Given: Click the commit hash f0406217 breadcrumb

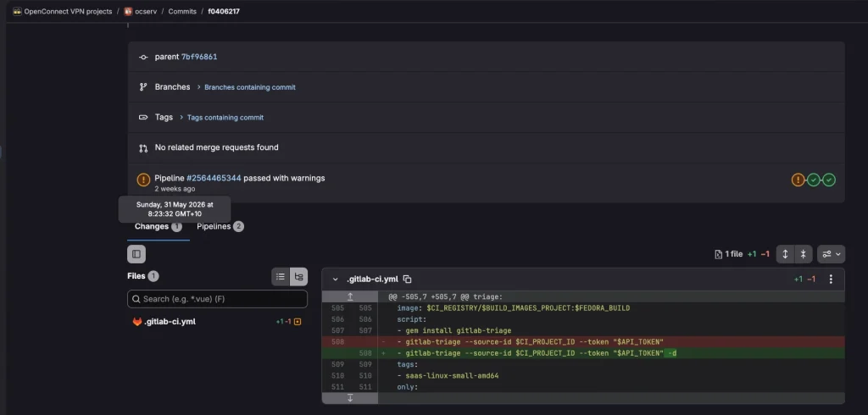Looking at the screenshot, I should (224, 11).
